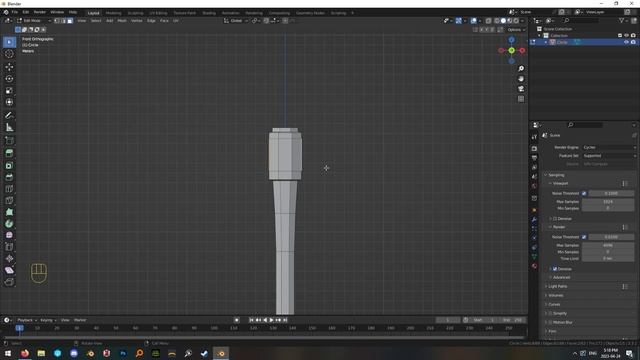The image size is (640, 360).
Task: Open the Edit Mode dropdown
Action: pos(33,20)
